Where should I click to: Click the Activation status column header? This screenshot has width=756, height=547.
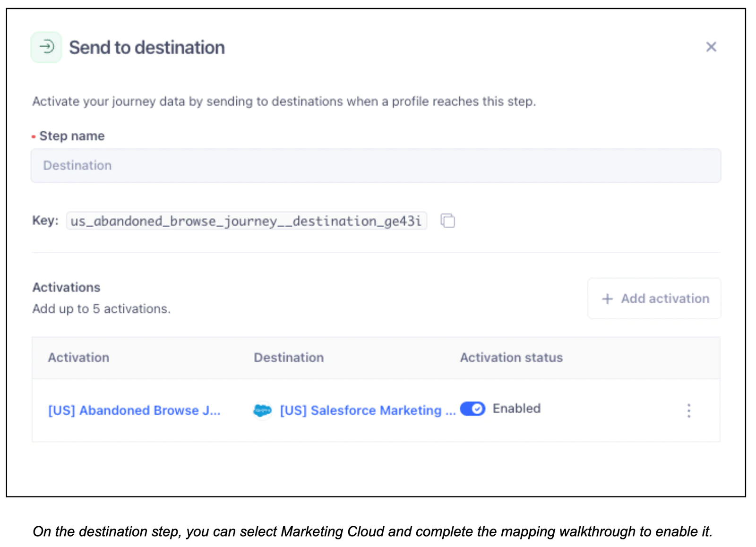click(511, 358)
